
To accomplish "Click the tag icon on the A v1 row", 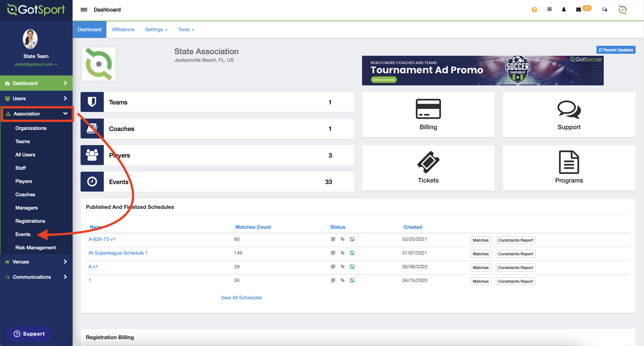I will (343, 267).
